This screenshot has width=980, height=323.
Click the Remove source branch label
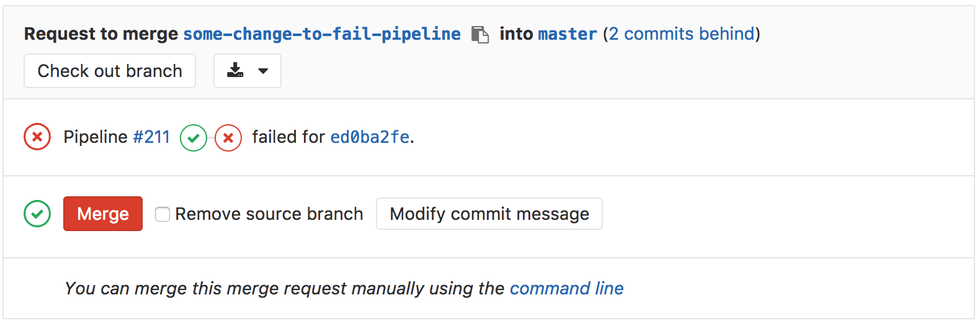269,214
